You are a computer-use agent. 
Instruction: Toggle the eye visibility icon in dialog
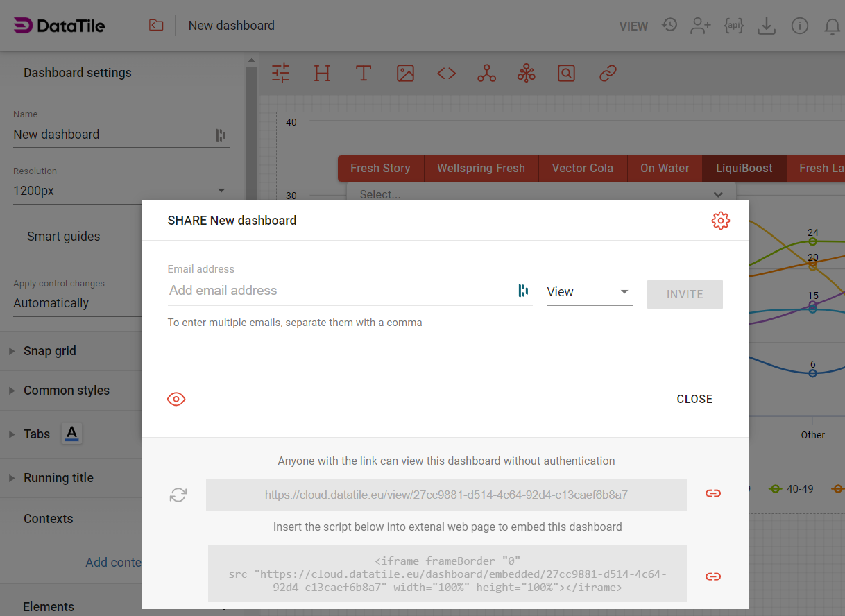point(176,399)
